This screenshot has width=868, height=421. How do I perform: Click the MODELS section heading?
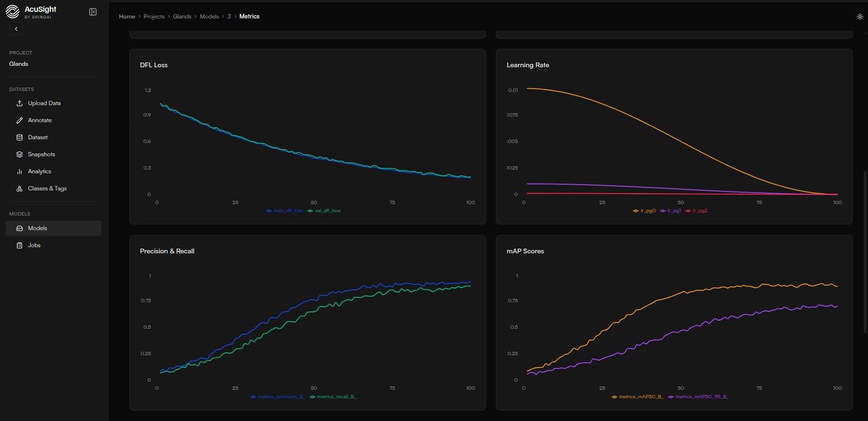(x=19, y=214)
